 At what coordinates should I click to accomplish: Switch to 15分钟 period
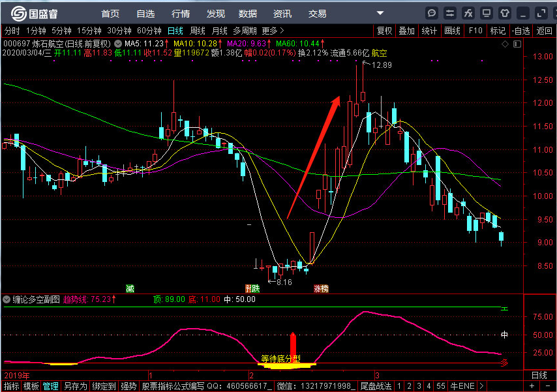89,31
